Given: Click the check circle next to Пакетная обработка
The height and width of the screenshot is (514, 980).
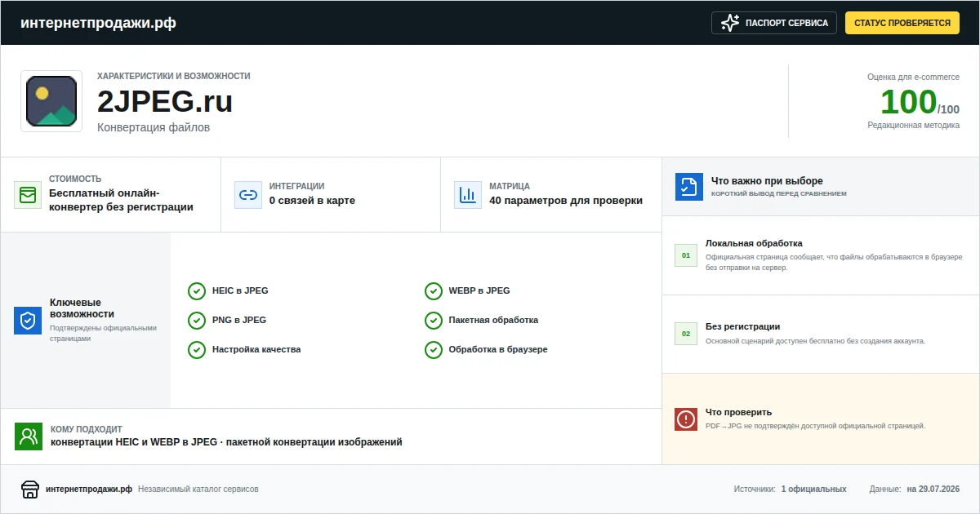Looking at the screenshot, I should 434,321.
